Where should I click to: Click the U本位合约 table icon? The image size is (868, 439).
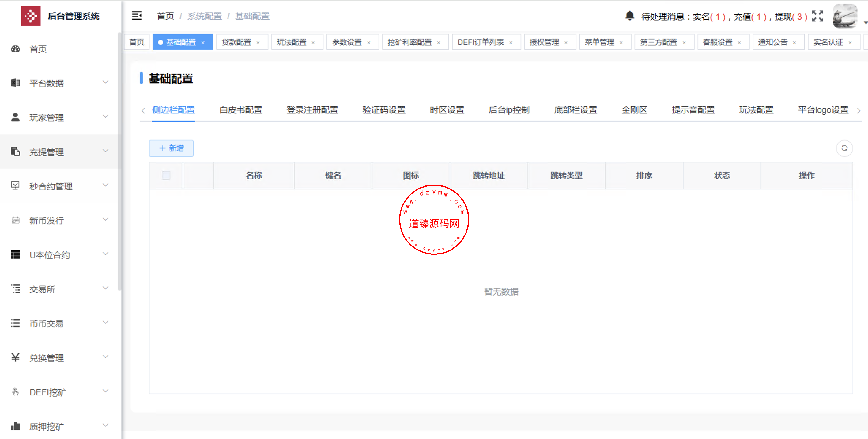coord(16,254)
